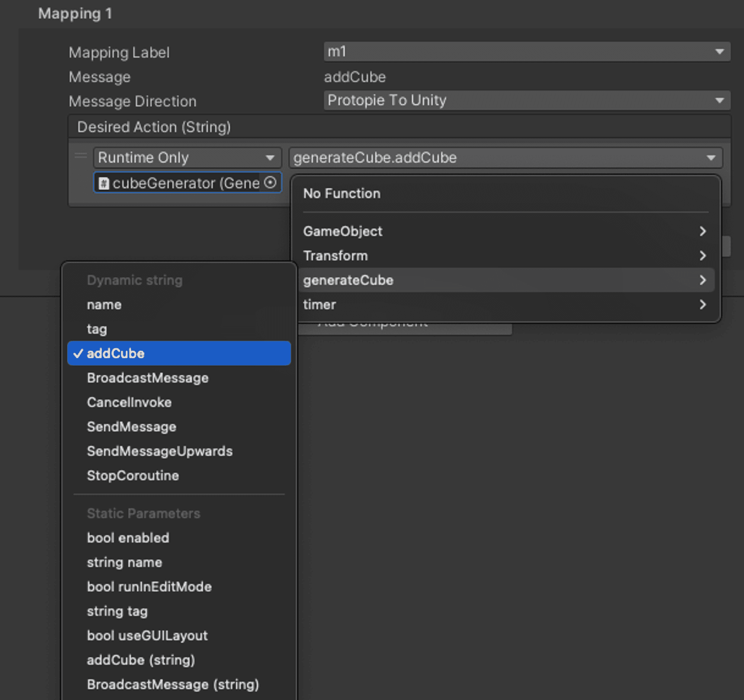This screenshot has width=744, height=700.
Task: Click the dropdown arrow on the Mapping Label field
Action: [x=721, y=52]
